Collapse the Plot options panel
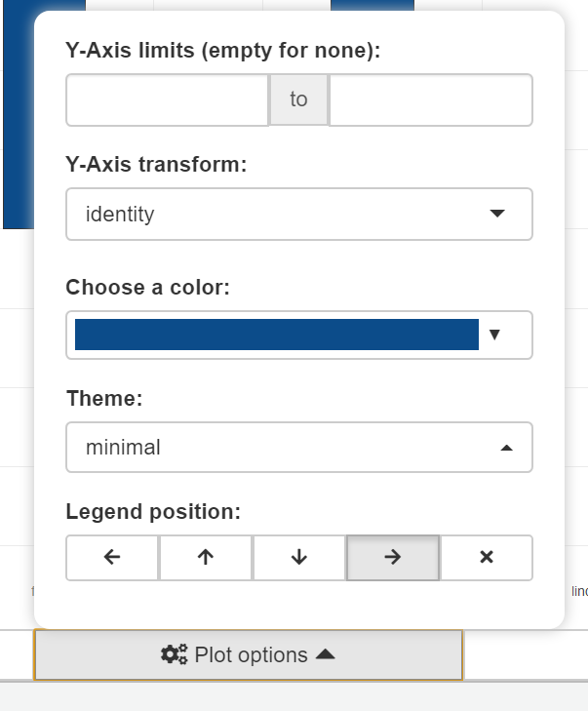The image size is (588, 711). coord(249,655)
